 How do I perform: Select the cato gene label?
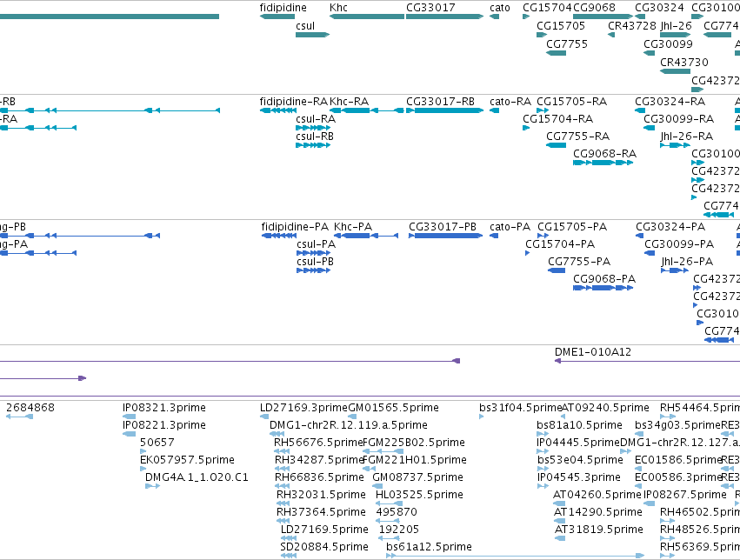pos(500,8)
